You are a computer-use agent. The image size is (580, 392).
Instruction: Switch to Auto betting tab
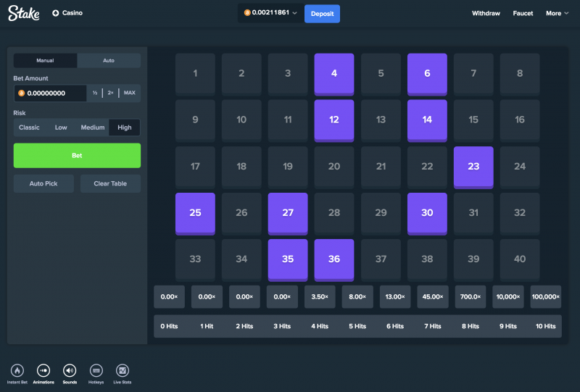[109, 60]
